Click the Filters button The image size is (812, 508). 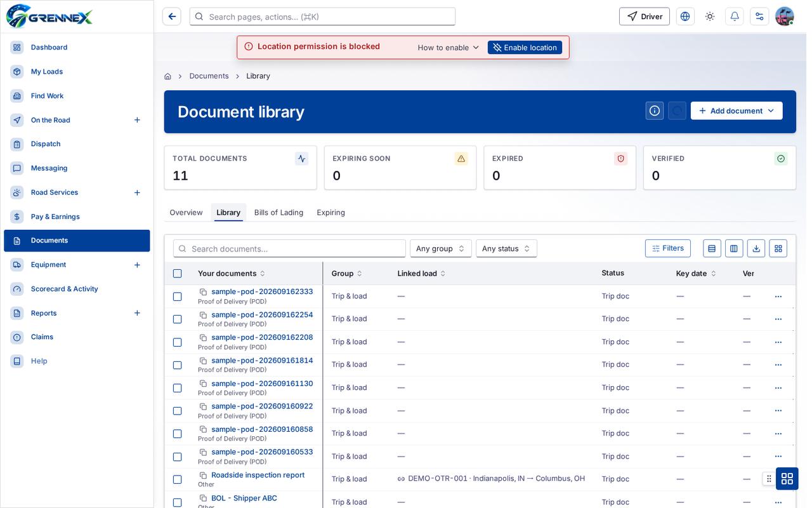pyautogui.click(x=668, y=248)
